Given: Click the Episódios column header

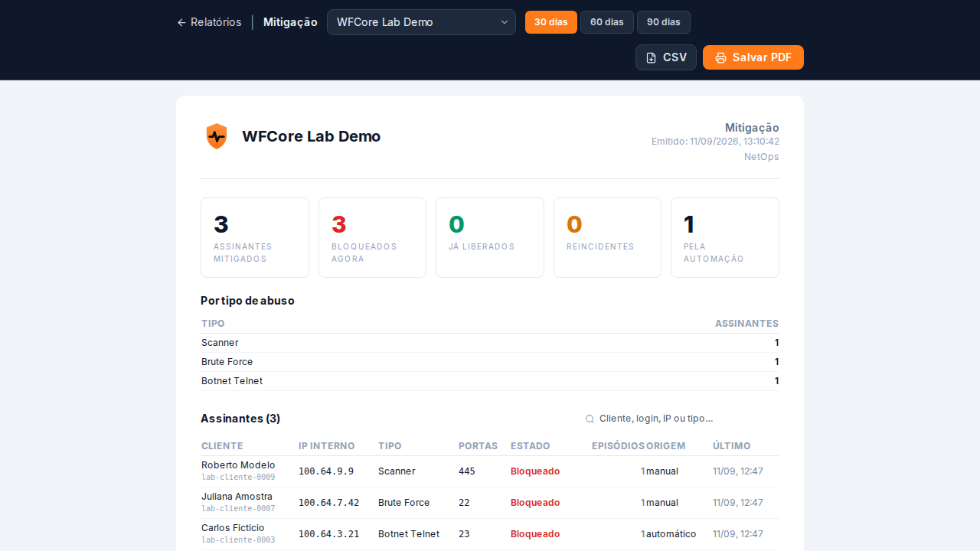Looking at the screenshot, I should (x=619, y=445).
